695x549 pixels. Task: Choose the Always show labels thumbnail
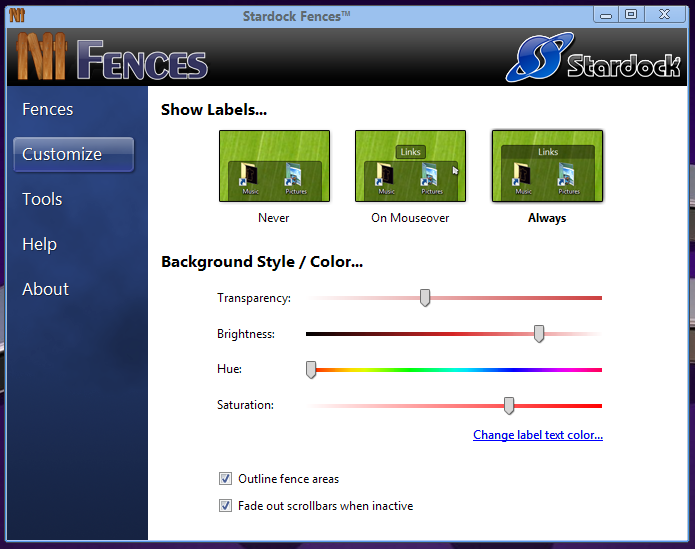point(547,166)
